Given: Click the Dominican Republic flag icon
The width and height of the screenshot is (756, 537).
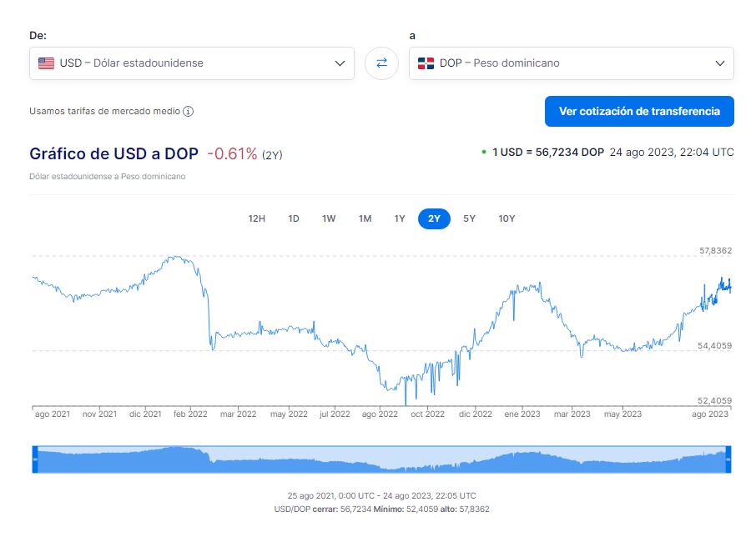Looking at the screenshot, I should (x=426, y=63).
